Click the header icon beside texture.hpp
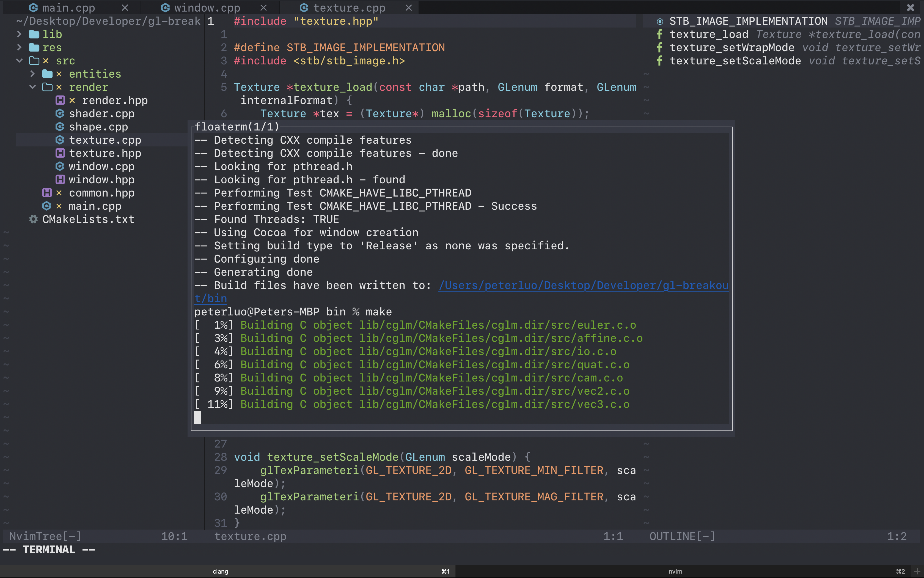924x578 pixels. tap(60, 153)
